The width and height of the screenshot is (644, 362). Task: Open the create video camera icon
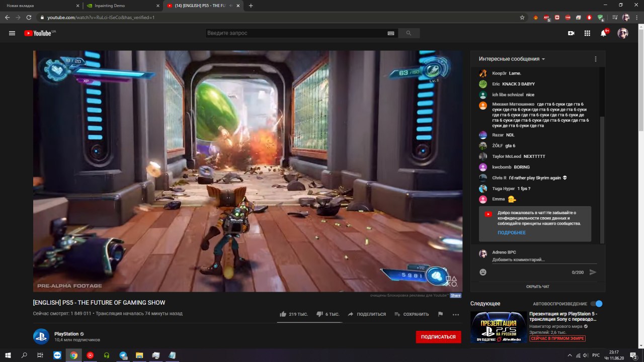pyautogui.click(x=571, y=33)
